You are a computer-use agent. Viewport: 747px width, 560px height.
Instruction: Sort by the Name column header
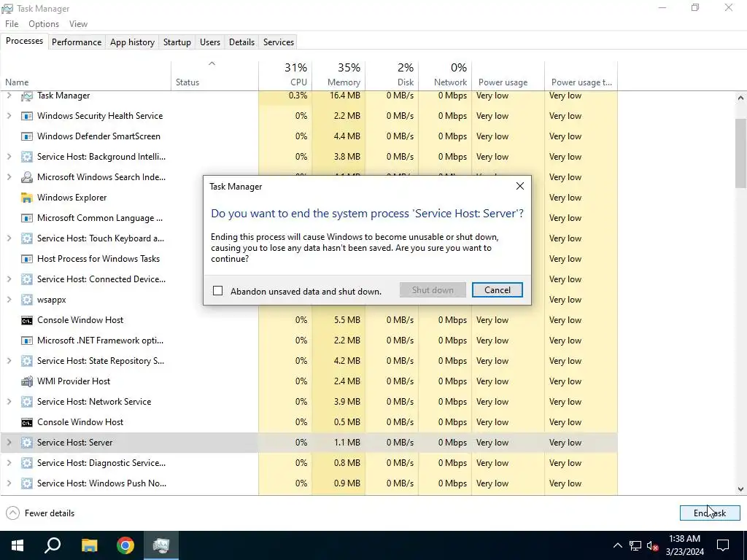tap(86, 75)
